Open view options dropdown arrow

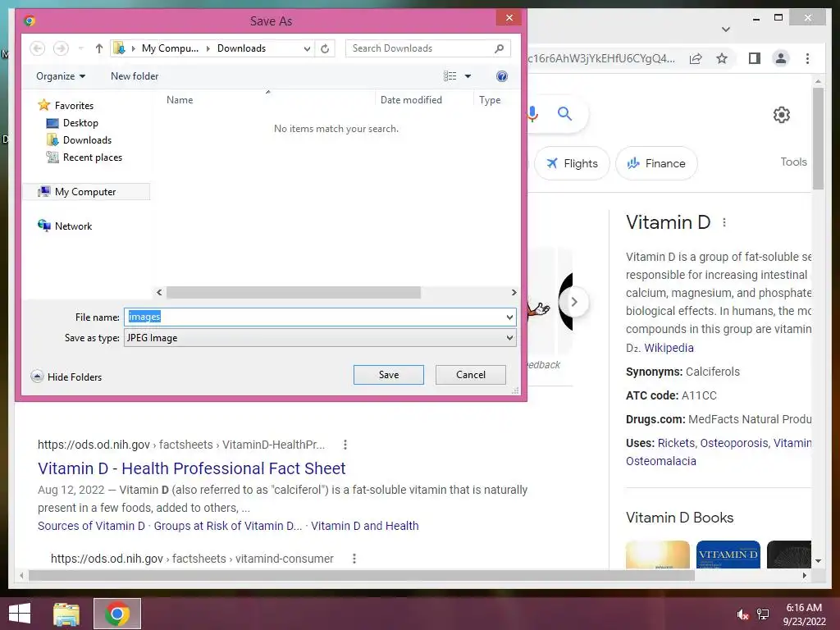tap(468, 76)
